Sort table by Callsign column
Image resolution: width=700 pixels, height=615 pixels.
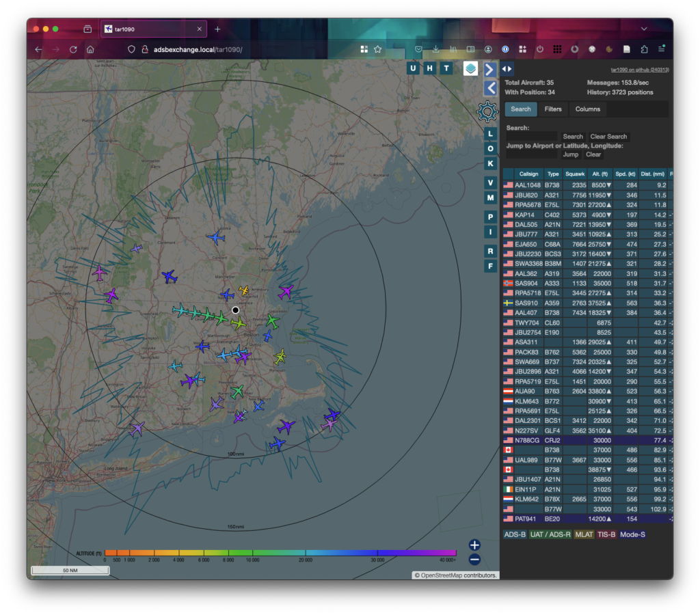click(528, 174)
